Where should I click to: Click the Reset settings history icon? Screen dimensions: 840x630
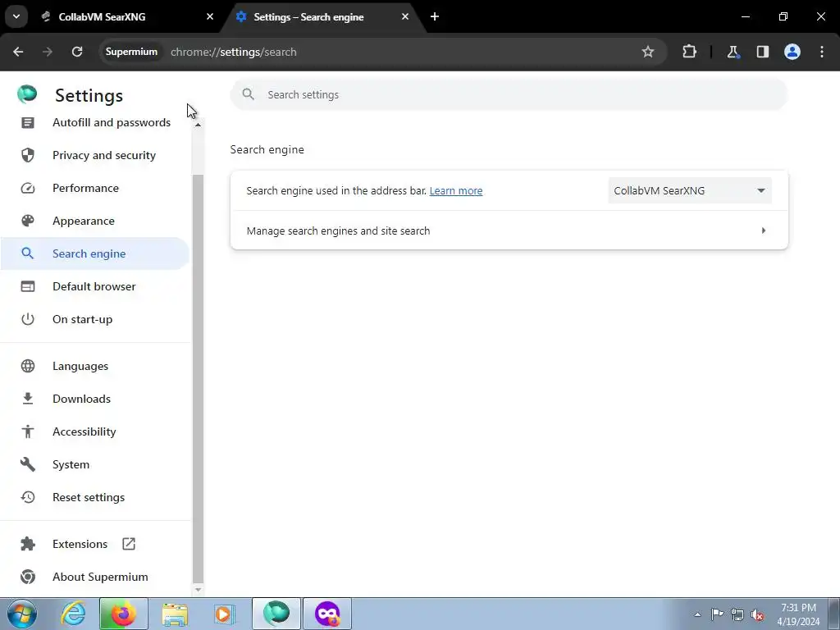point(28,497)
